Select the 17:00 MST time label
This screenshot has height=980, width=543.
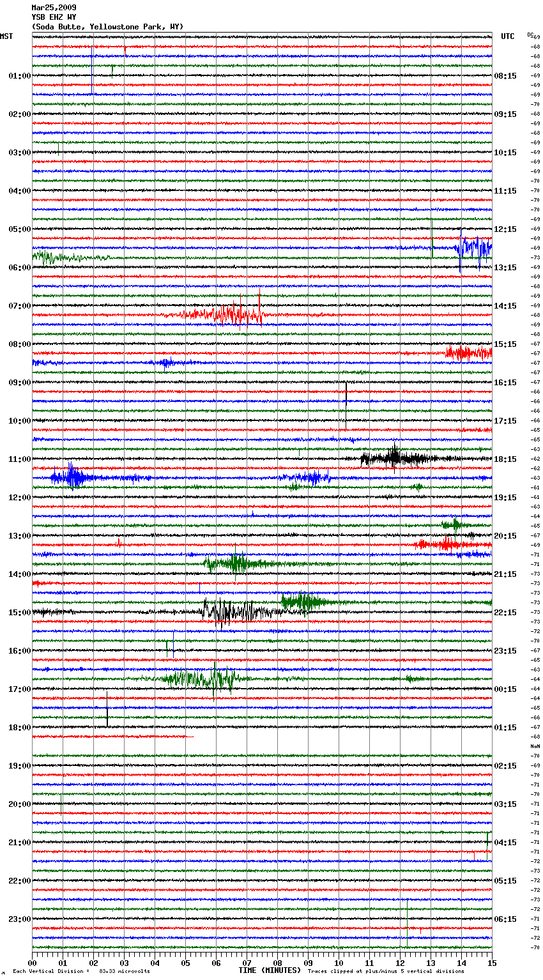click(x=19, y=689)
